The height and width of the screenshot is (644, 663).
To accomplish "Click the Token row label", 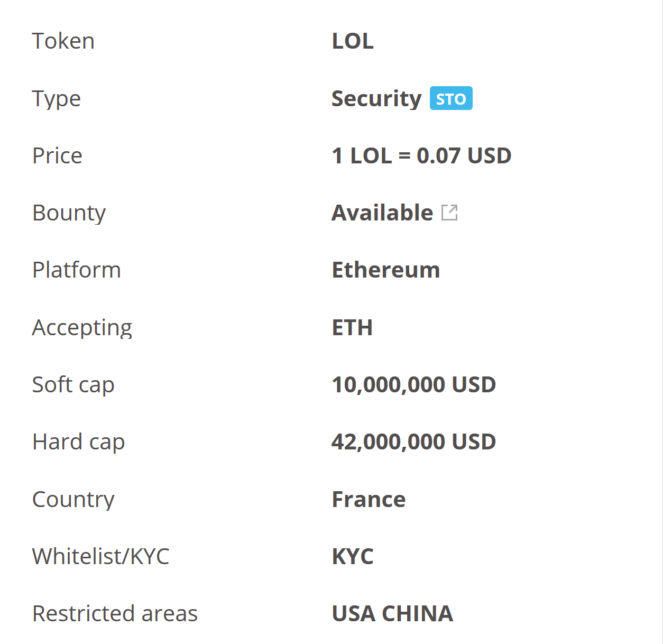I will point(63,41).
